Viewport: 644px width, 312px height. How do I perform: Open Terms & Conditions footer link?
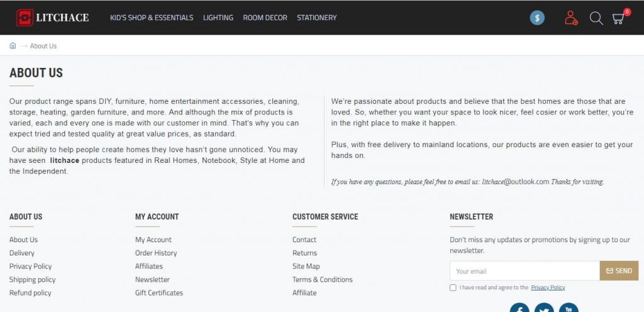(323, 279)
